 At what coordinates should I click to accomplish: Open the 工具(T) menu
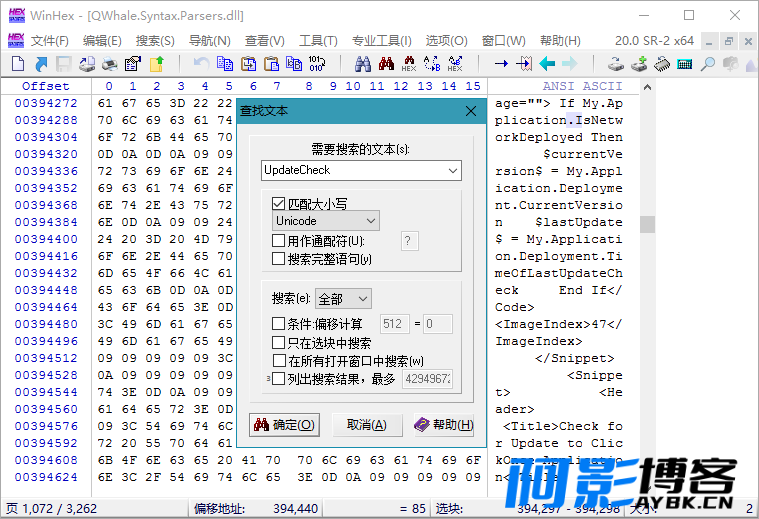click(x=318, y=40)
